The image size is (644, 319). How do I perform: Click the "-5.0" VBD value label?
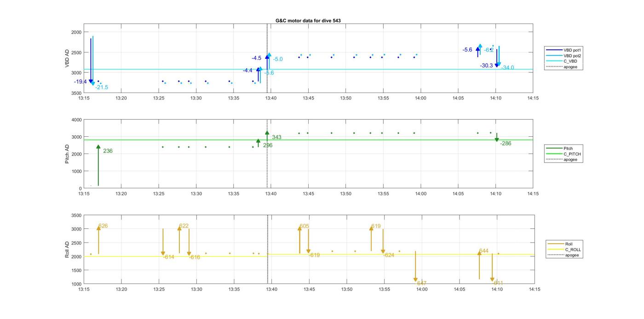[278, 59]
